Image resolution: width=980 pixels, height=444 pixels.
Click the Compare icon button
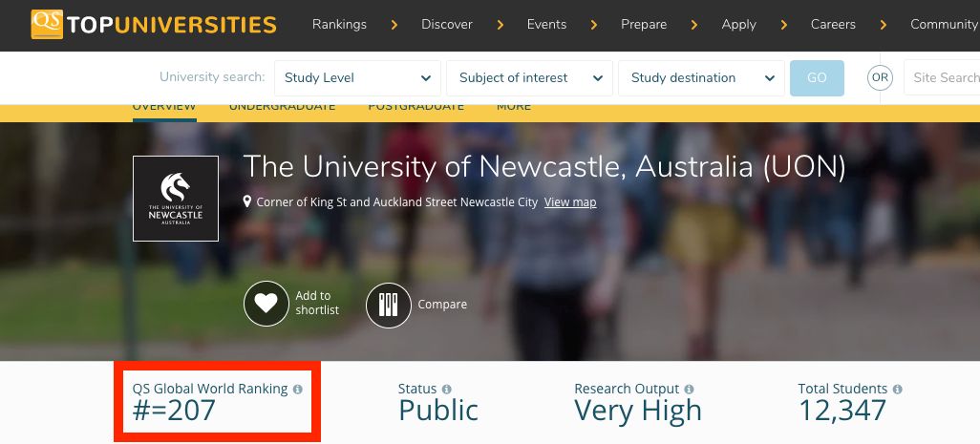pyautogui.click(x=388, y=305)
